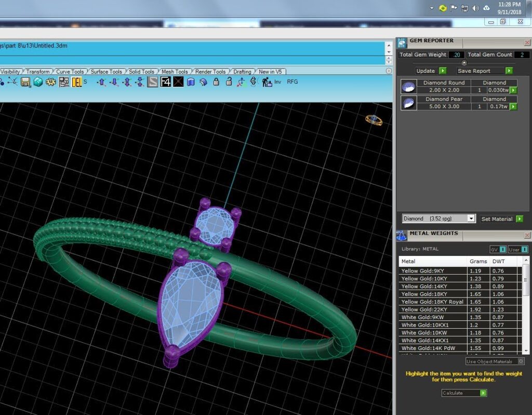Click the up-and-down double arrow toolbar icon

coord(127,82)
